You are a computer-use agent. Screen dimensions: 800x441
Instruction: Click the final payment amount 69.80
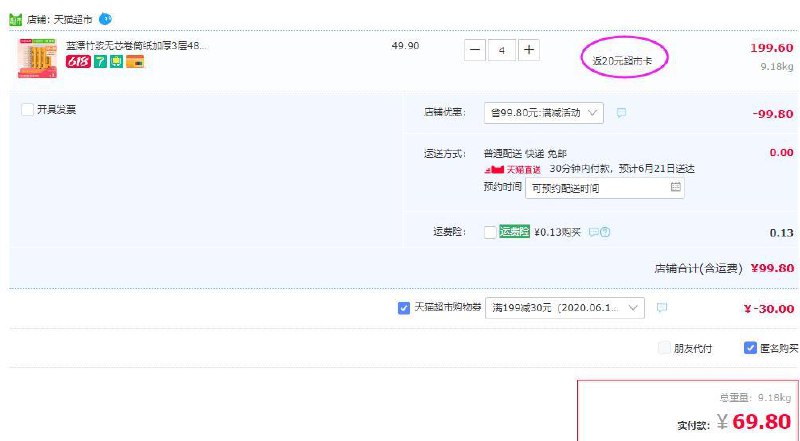762,422
